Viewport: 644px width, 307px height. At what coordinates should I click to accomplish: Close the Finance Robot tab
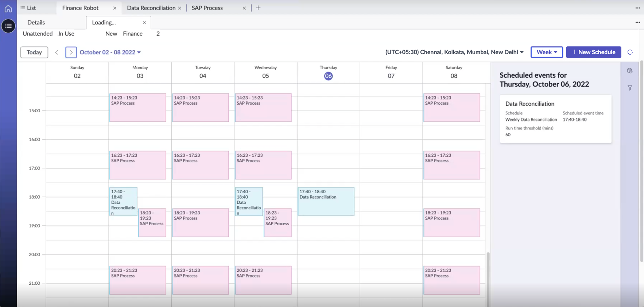pyautogui.click(x=115, y=8)
